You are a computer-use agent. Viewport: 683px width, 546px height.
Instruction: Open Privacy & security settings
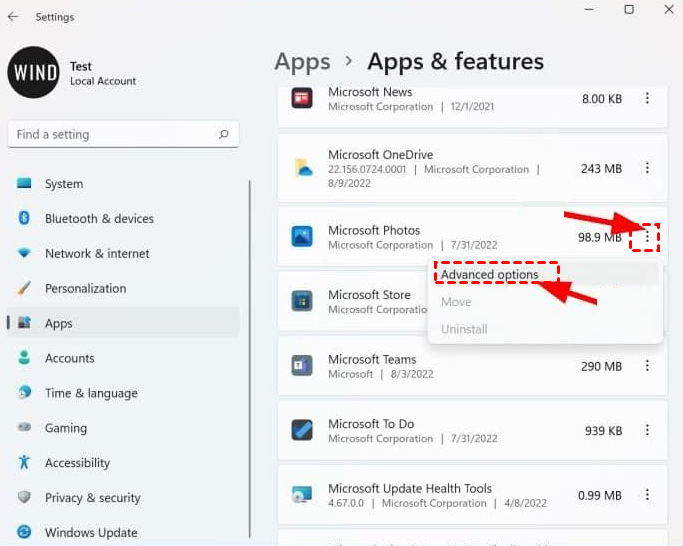coord(92,498)
